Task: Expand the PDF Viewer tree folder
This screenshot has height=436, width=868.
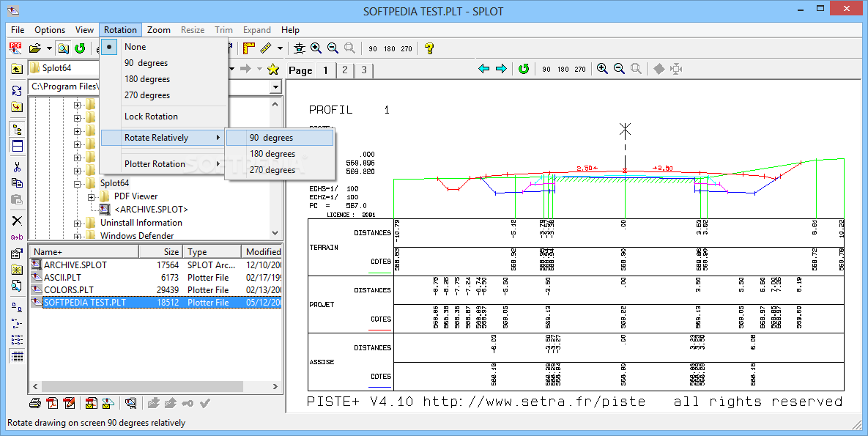Action: pyautogui.click(x=92, y=196)
